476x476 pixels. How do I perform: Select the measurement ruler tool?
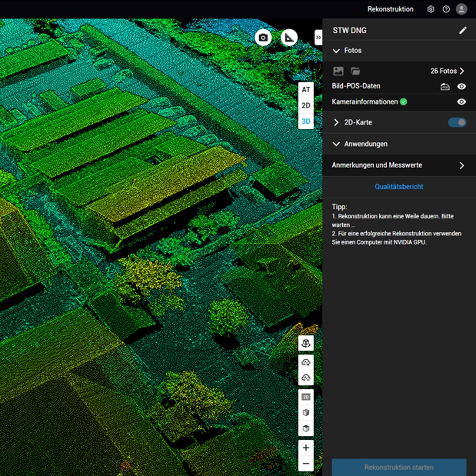point(289,38)
